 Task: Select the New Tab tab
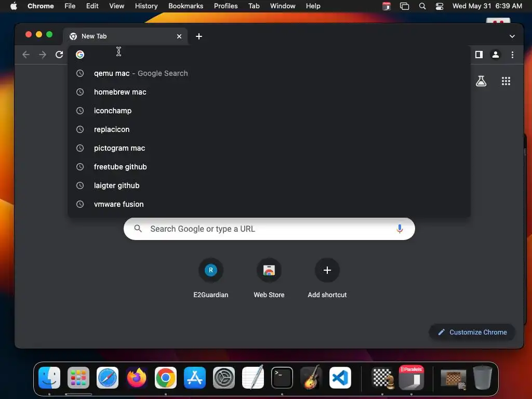[x=125, y=36]
